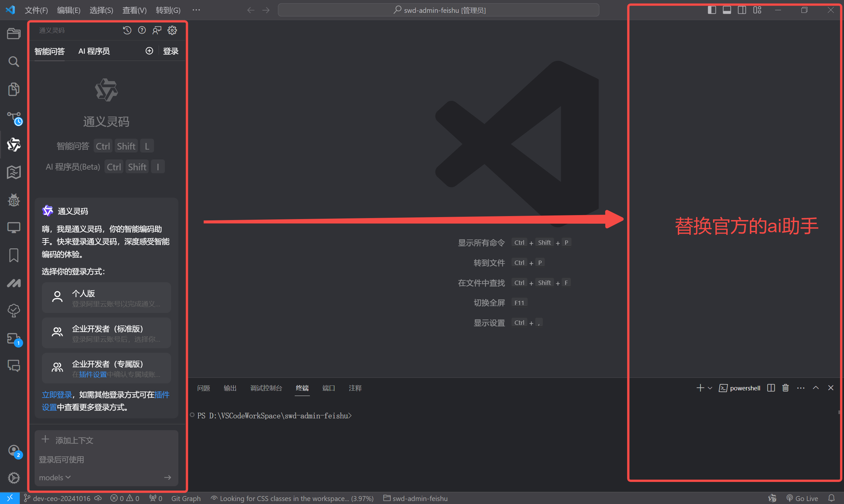Select the powershell terminal label
The width and height of the screenshot is (844, 504).
pos(739,388)
